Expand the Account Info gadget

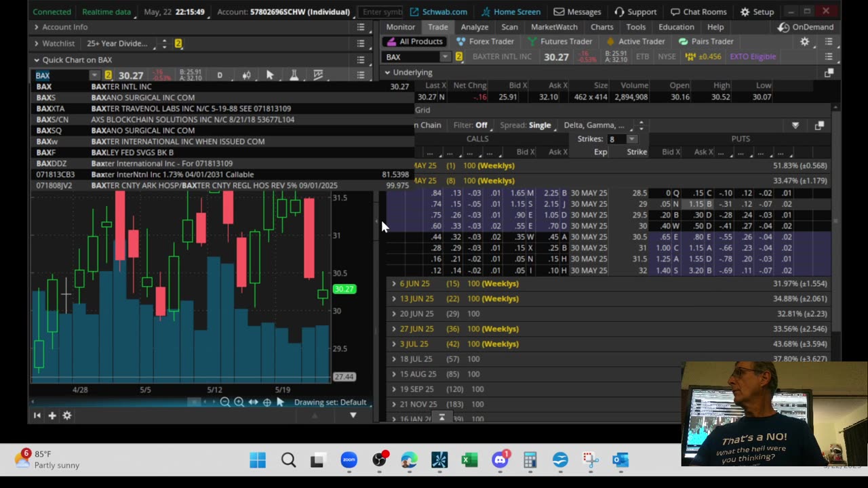point(37,27)
